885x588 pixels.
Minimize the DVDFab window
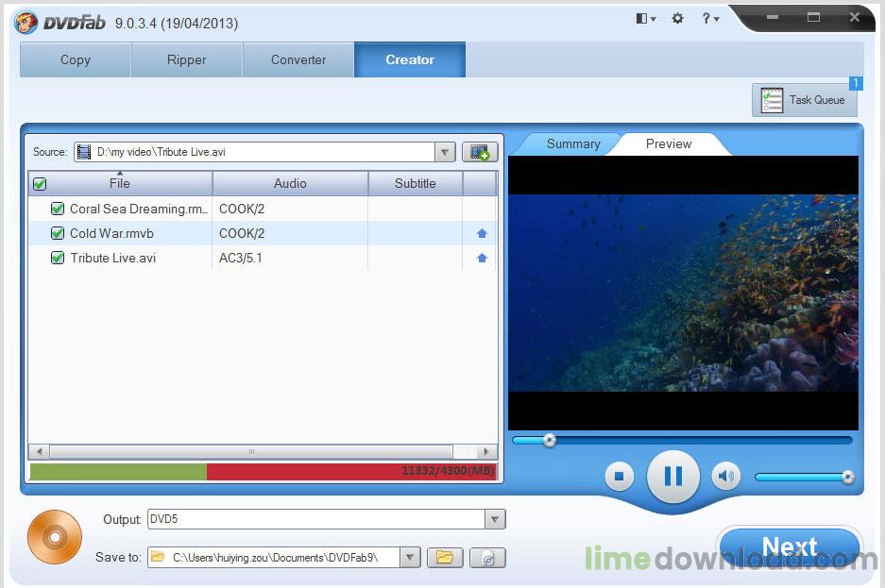pyautogui.click(x=773, y=18)
